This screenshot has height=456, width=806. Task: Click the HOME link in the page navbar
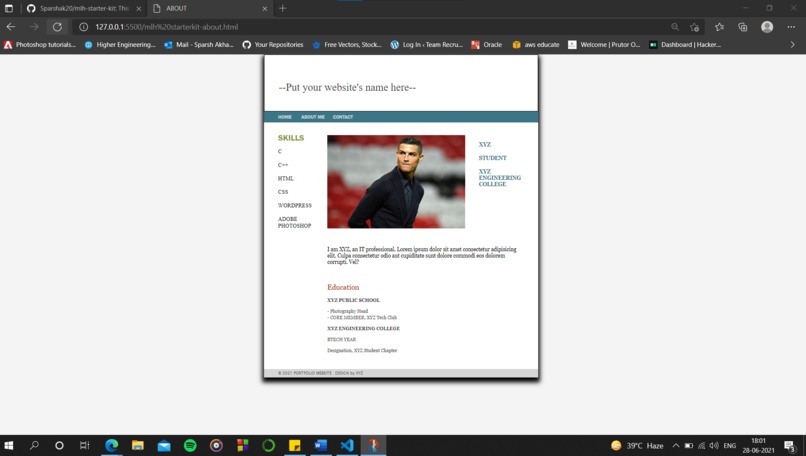pyautogui.click(x=285, y=117)
